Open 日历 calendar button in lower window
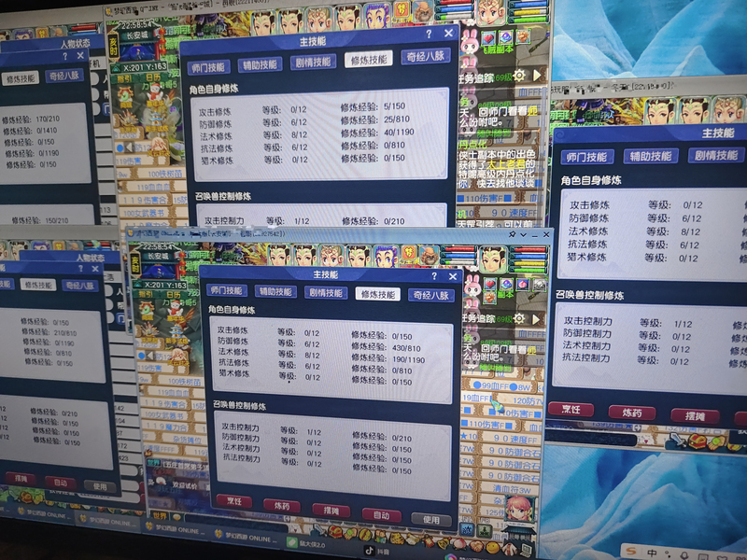This screenshot has height=560, width=747. (x=174, y=294)
